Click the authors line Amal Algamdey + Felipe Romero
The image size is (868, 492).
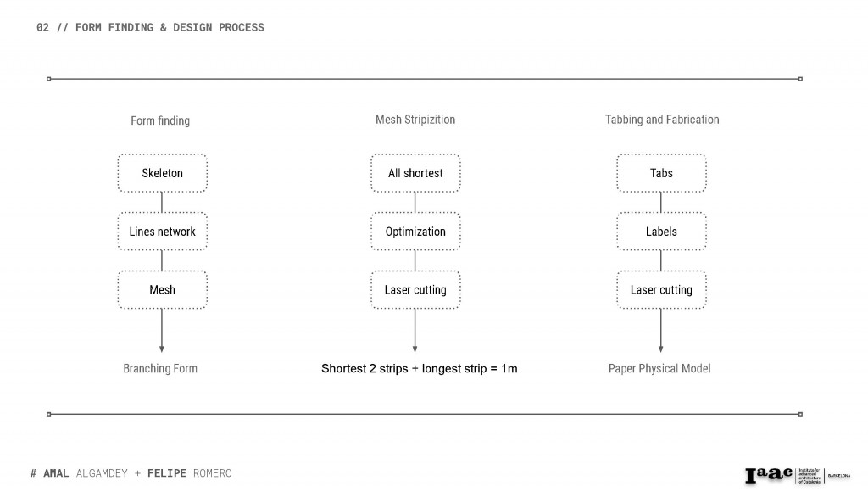pyautogui.click(x=131, y=472)
